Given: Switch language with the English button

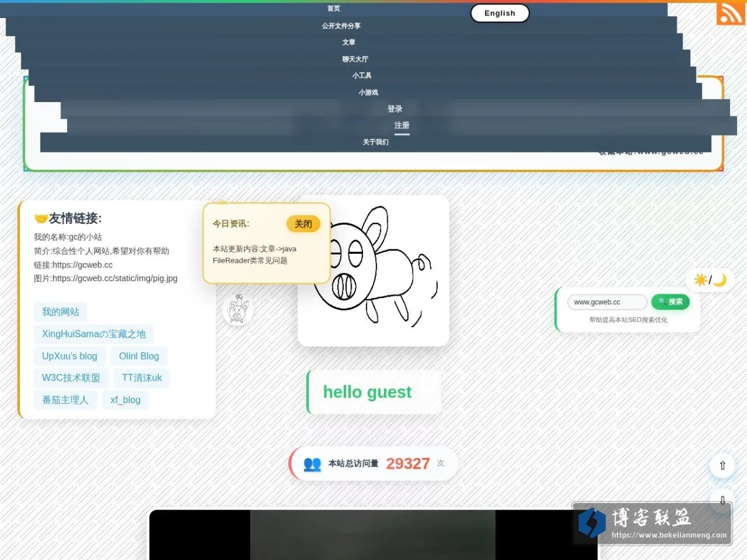Looking at the screenshot, I should [x=500, y=13].
